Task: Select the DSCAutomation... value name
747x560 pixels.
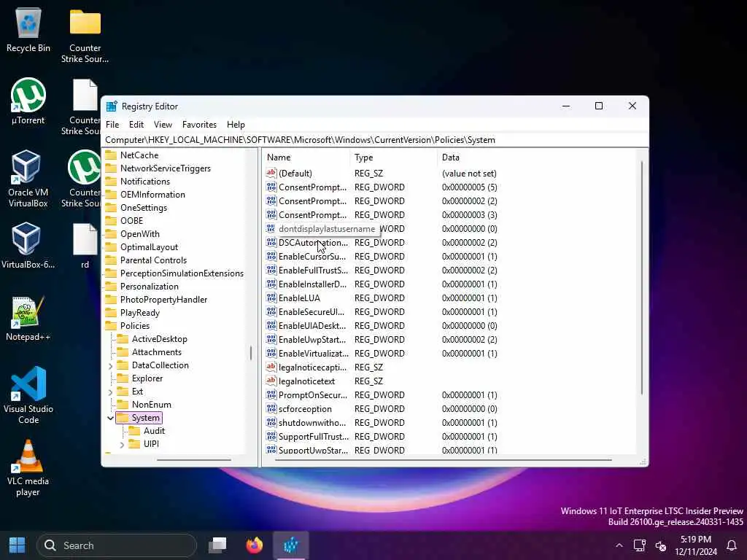Action: click(x=313, y=242)
